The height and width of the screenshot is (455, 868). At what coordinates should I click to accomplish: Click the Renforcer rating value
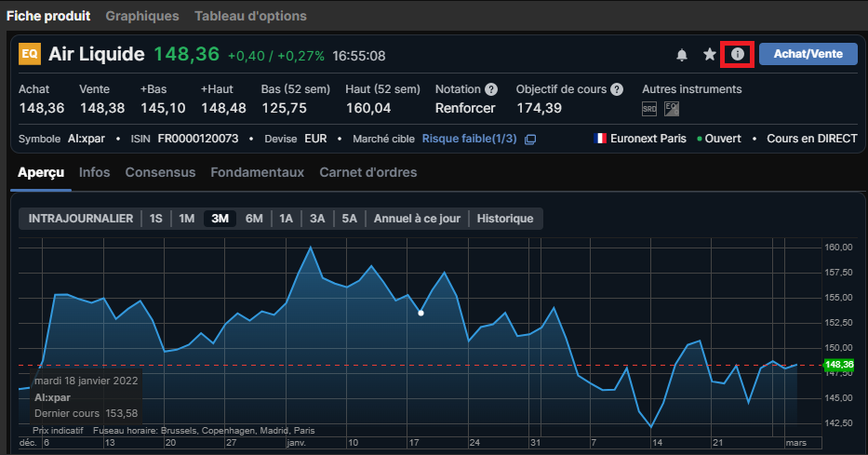click(x=465, y=109)
